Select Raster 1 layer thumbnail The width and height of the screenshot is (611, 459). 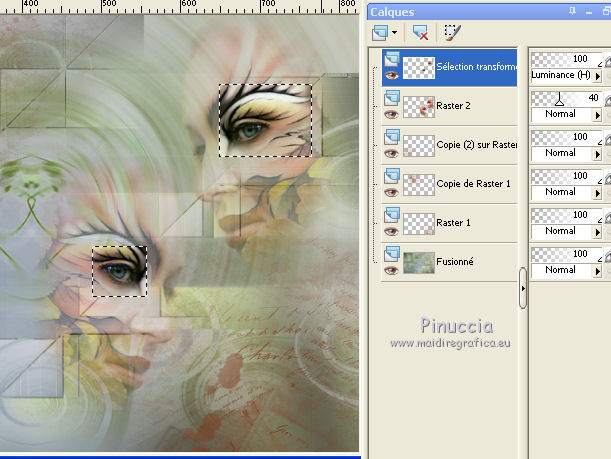tap(419, 224)
